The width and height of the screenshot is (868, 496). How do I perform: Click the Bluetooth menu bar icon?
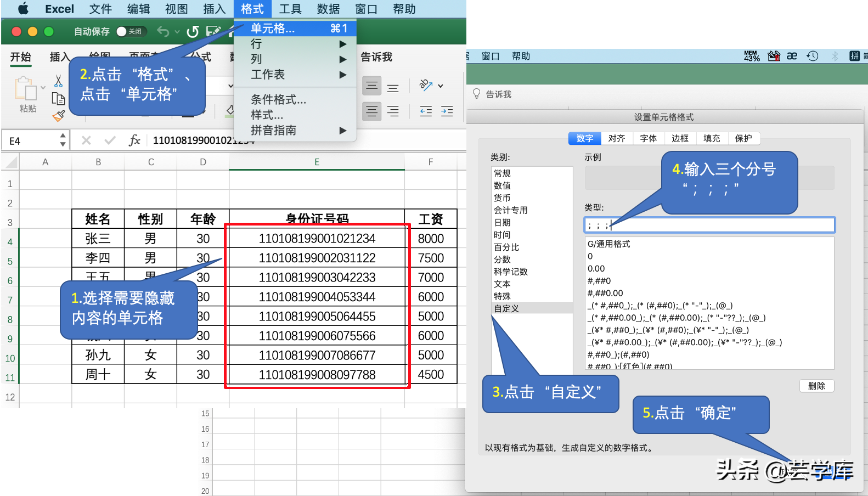(x=835, y=56)
